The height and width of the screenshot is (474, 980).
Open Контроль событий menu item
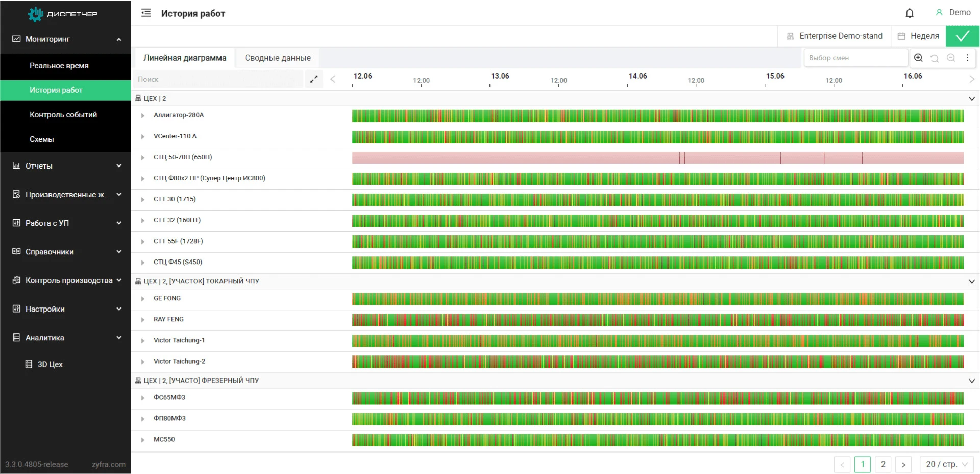tap(63, 115)
